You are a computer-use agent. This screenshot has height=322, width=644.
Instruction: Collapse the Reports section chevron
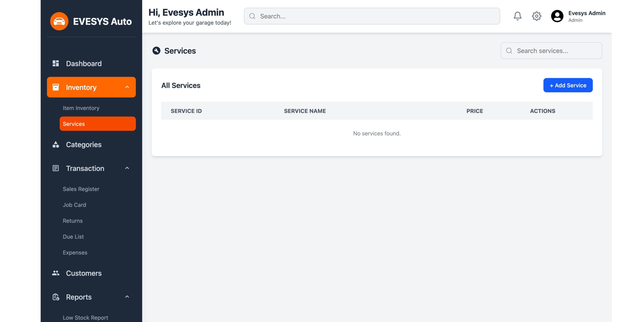point(127,297)
